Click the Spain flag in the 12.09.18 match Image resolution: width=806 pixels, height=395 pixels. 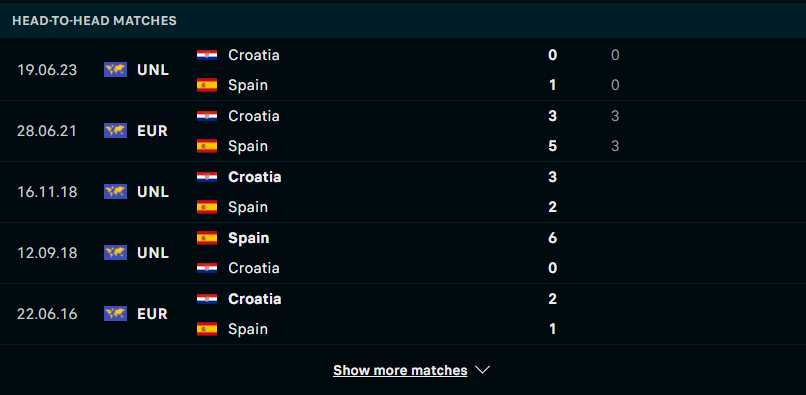[207, 238]
